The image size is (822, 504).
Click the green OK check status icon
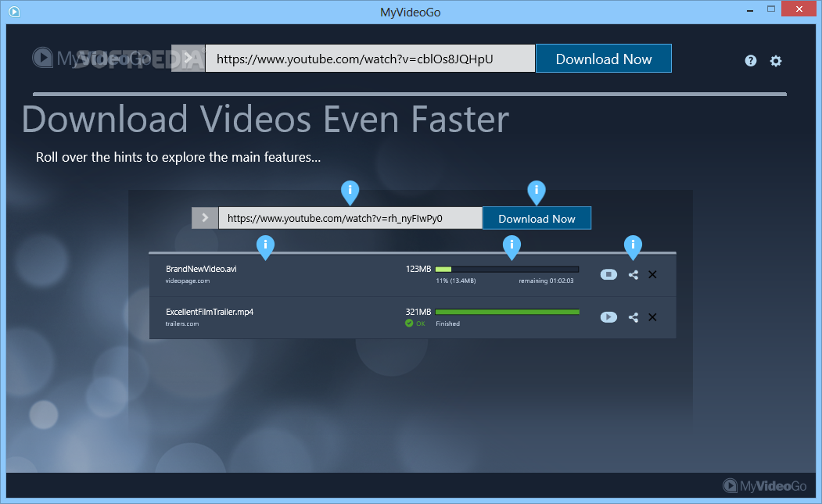tap(409, 323)
